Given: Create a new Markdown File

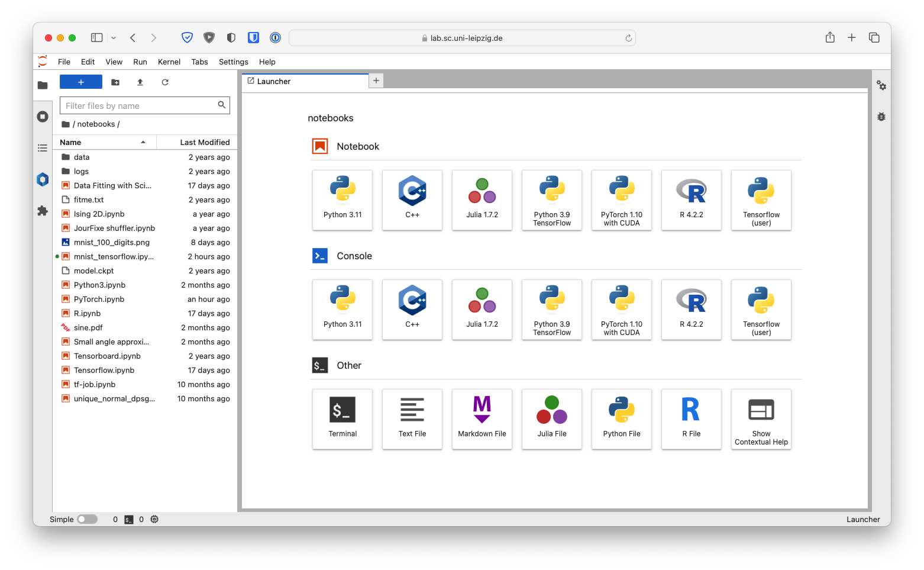Looking at the screenshot, I should [x=482, y=419].
